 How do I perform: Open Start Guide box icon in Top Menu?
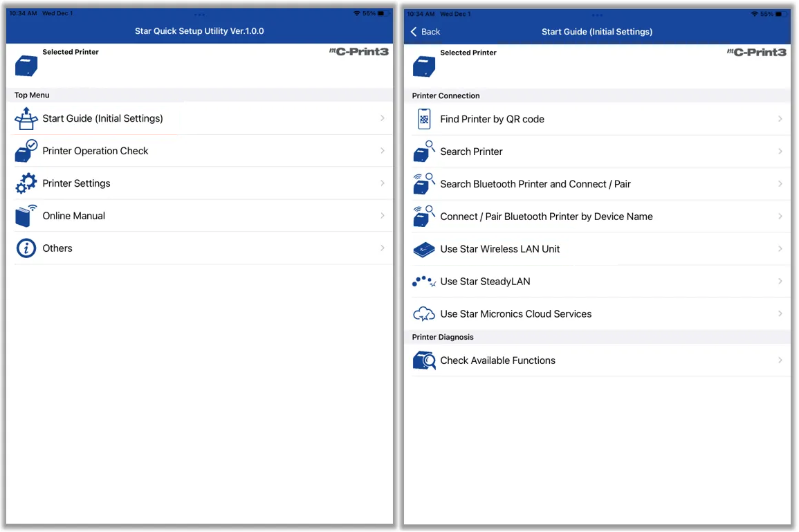pyautogui.click(x=26, y=119)
